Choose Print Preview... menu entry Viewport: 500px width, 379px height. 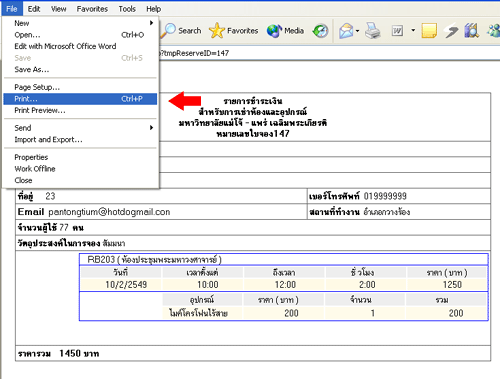[x=80, y=110]
